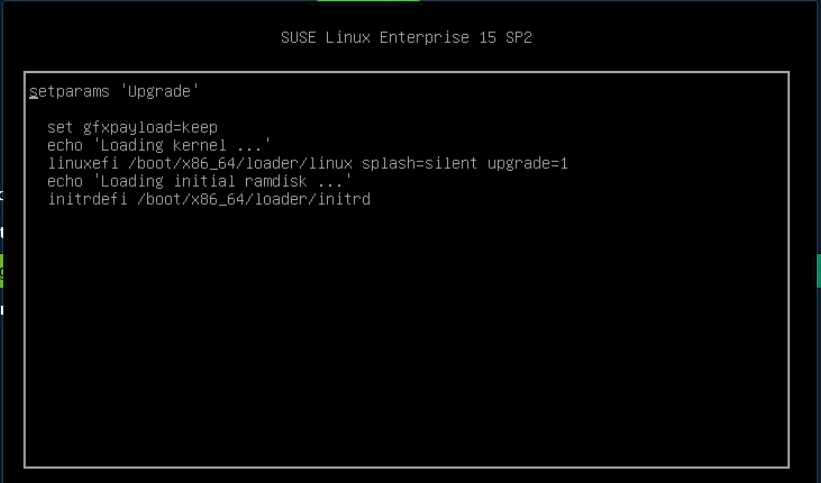The width and height of the screenshot is (821, 483).
Task: Click the /boot/x86_64/loader/linux kernel path
Action: coord(240,163)
